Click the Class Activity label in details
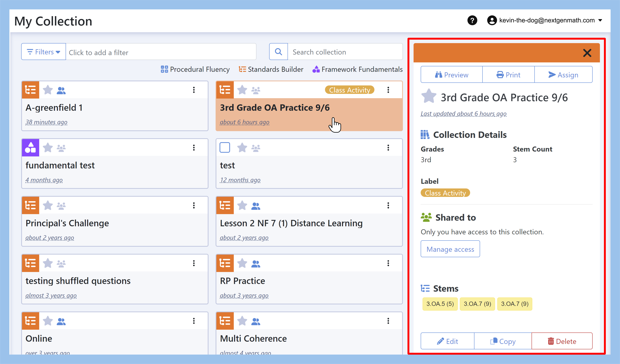620x364 pixels. (x=445, y=193)
